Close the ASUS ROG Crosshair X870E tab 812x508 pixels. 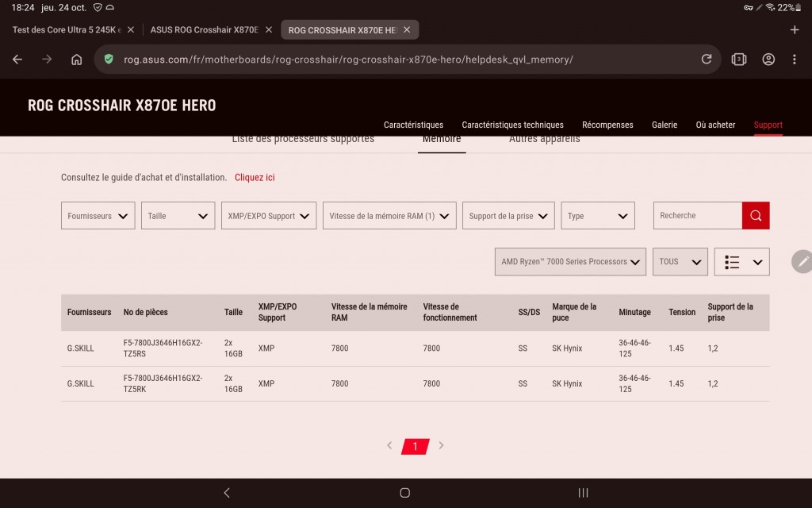(x=269, y=29)
